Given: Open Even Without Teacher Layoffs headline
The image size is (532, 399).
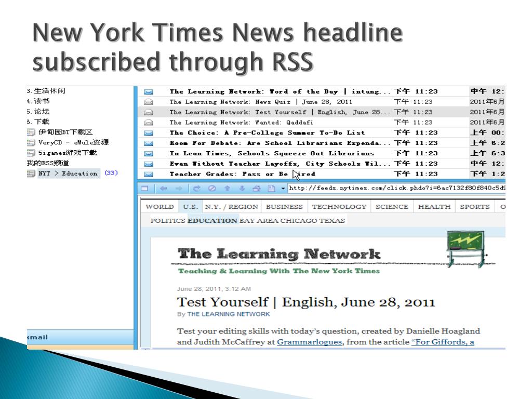Looking at the screenshot, I should 280,164.
